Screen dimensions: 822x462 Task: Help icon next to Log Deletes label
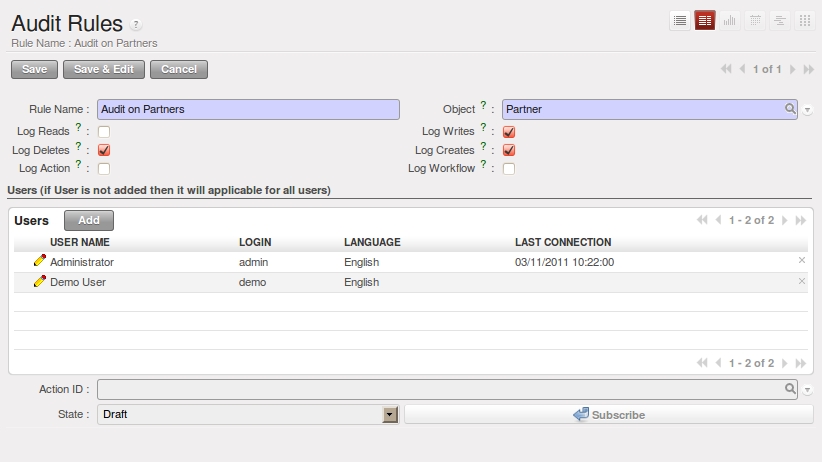point(78,146)
